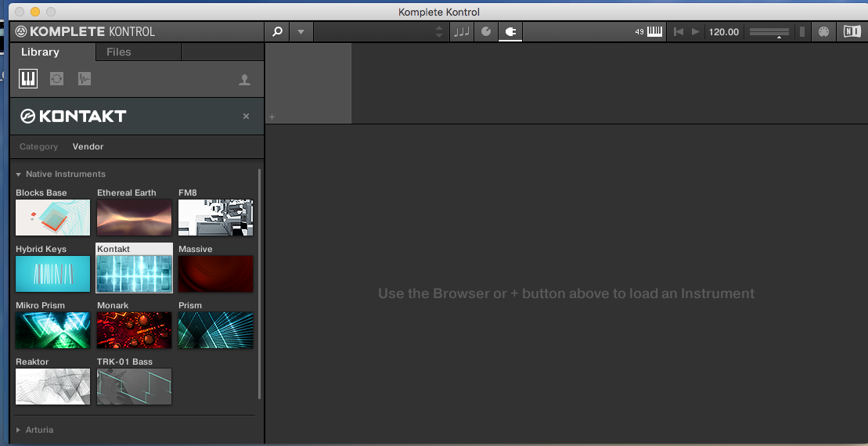868x446 pixels.
Task: Select the Ethereal Earth product thumbnail
Action: click(x=134, y=218)
